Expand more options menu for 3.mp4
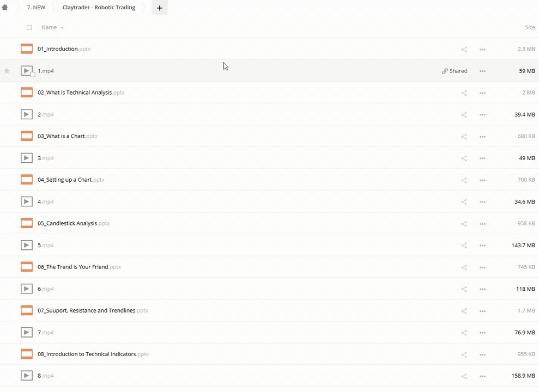Viewport: 539px width, 392px height. coord(482,158)
